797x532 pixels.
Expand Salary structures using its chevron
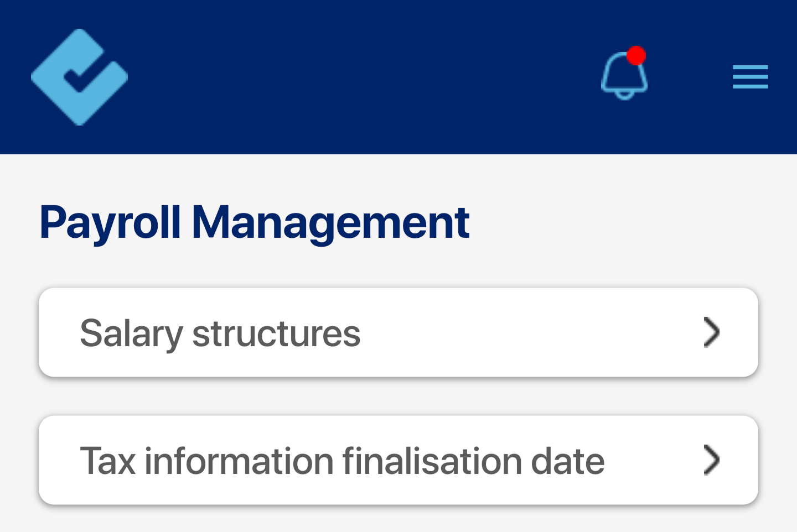pos(711,332)
